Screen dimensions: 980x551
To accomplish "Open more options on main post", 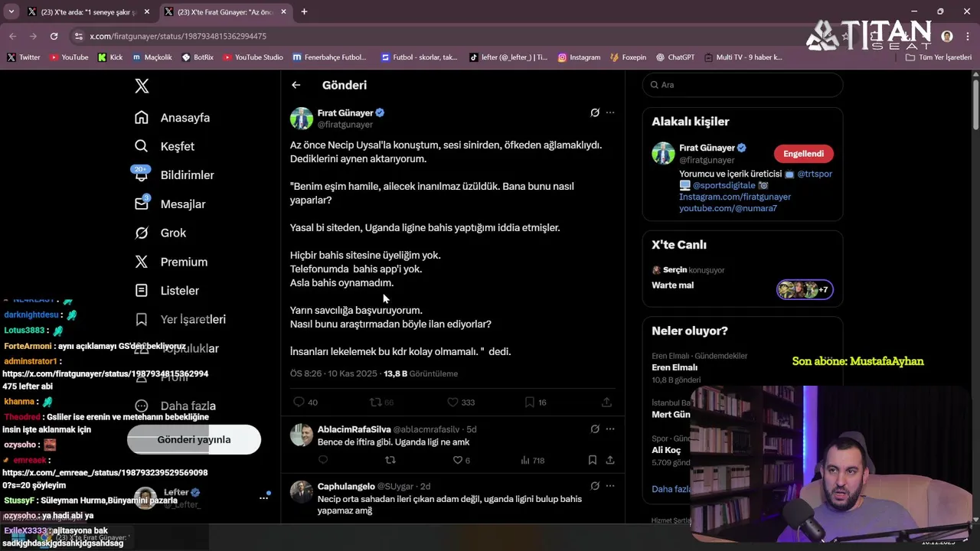I will click(x=610, y=112).
